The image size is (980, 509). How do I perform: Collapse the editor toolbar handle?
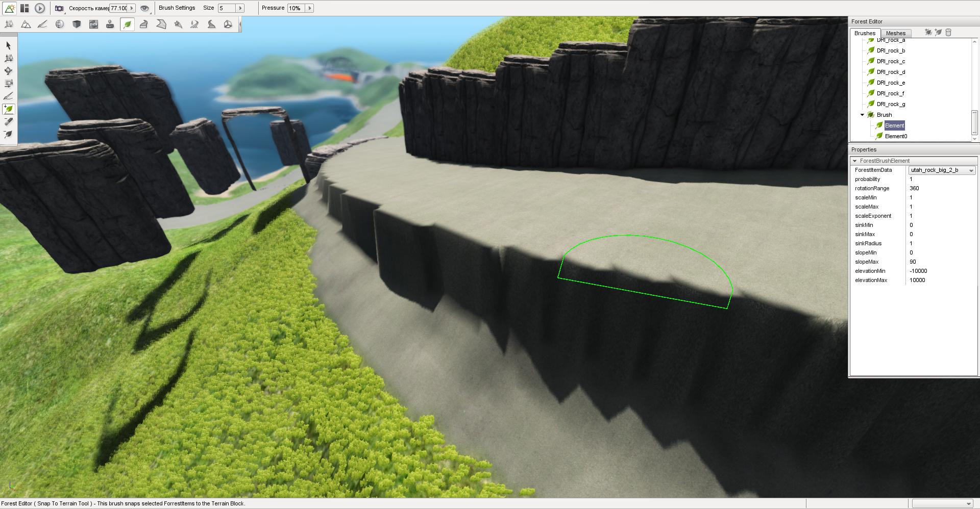pos(240,24)
